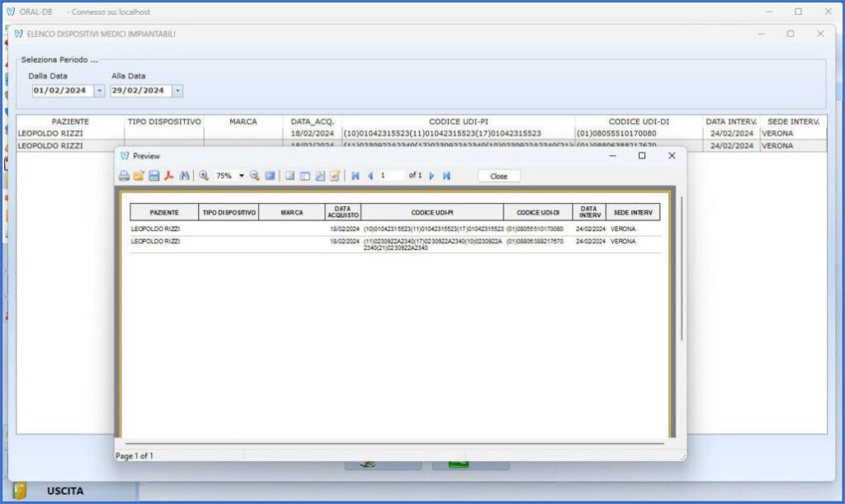845x504 pixels.
Task: Click the page number field
Action: [x=391, y=176]
